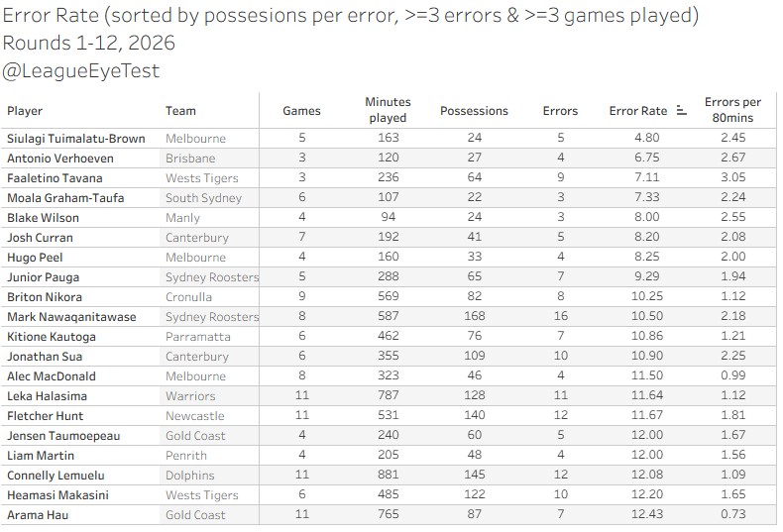Click Arama Hau's error rate value 12.43

646,514
